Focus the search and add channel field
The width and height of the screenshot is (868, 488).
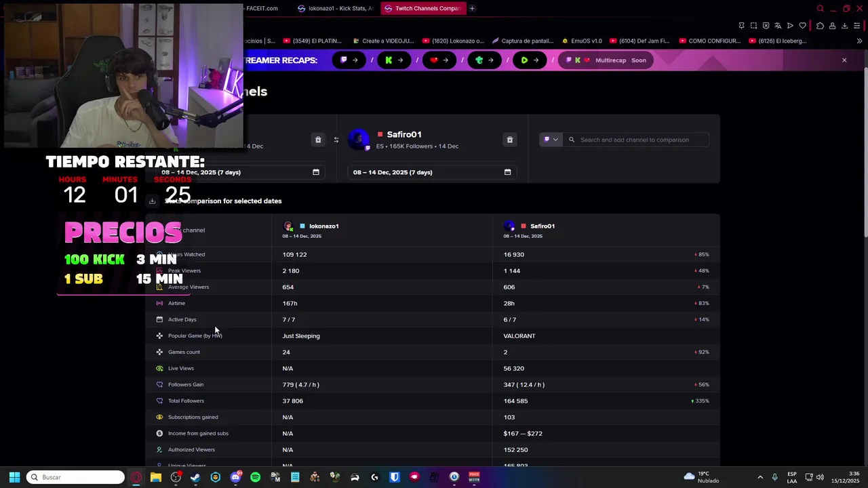pos(637,140)
